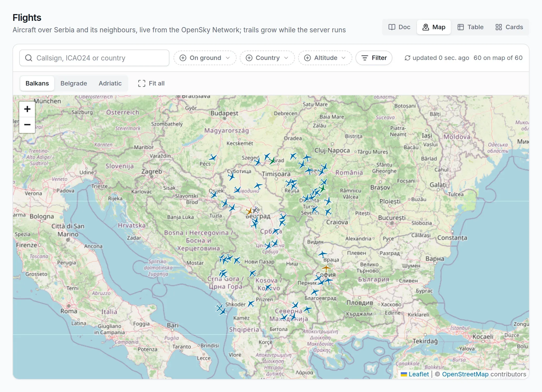542x392 pixels.
Task: Click the orange aircraft marker near Belgrade
Action: click(x=249, y=211)
